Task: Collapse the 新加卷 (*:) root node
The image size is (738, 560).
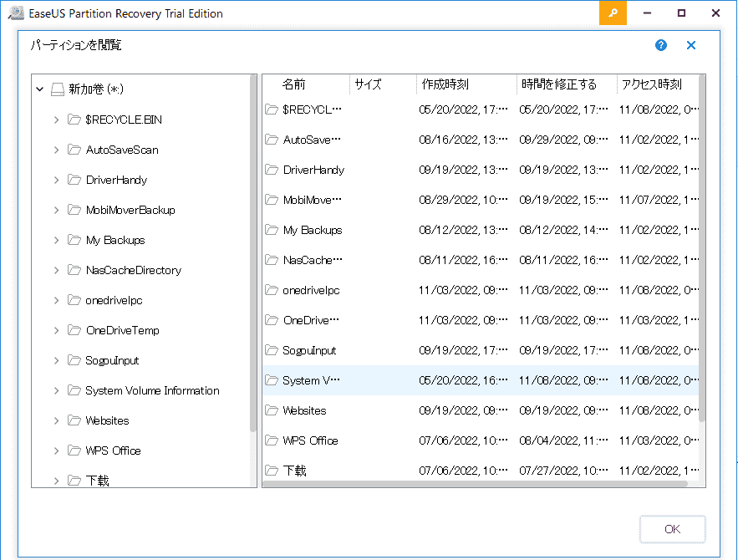Action: point(40,89)
